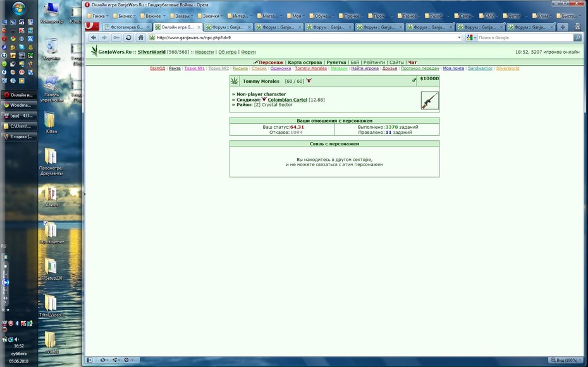This screenshot has height=367, width=588.
Task: Open the Моя почта link
Action: coord(453,68)
